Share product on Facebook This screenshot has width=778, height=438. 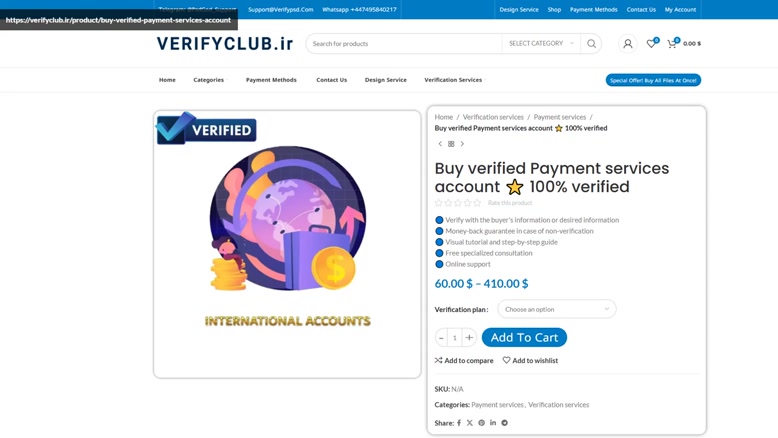coord(459,423)
